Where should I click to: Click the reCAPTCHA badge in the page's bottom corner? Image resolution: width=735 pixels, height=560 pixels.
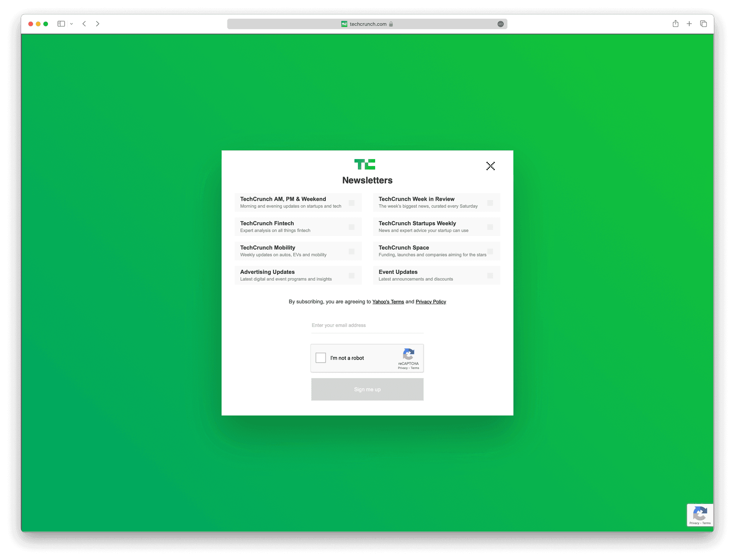coord(700,515)
